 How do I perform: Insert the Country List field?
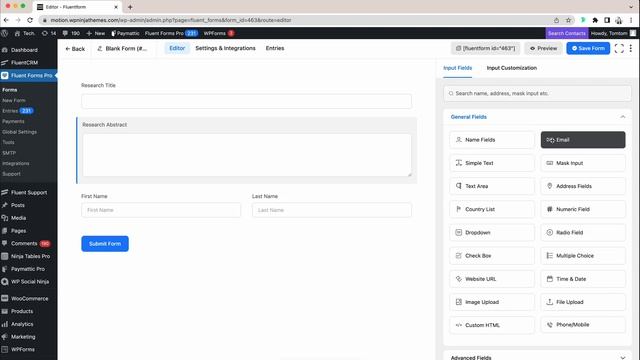click(492, 209)
